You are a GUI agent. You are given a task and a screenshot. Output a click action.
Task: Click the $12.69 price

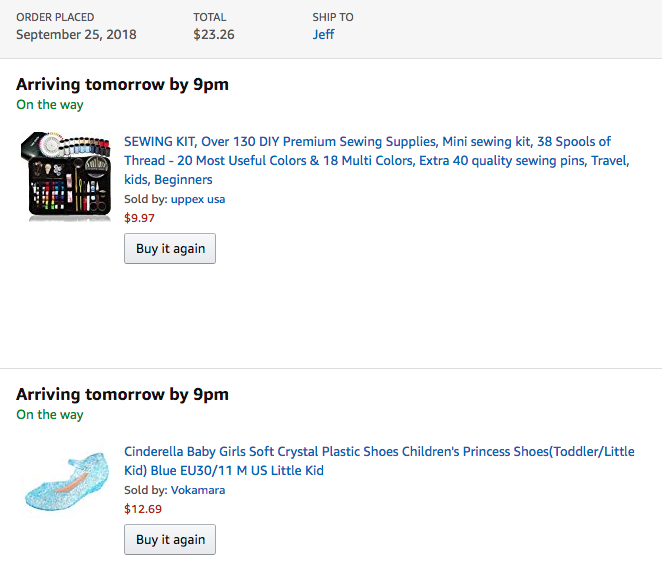click(x=143, y=509)
